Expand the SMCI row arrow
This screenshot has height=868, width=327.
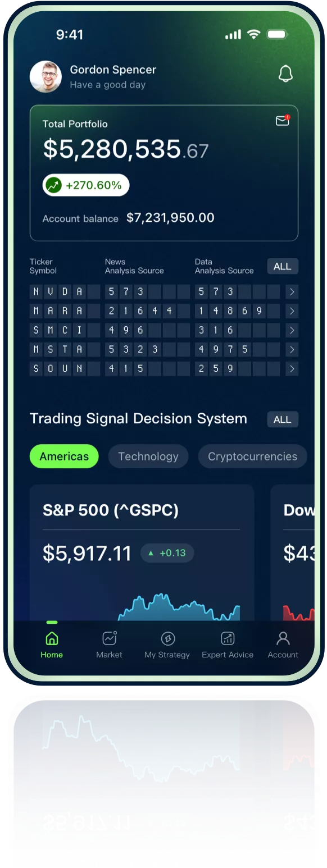pos(292,330)
